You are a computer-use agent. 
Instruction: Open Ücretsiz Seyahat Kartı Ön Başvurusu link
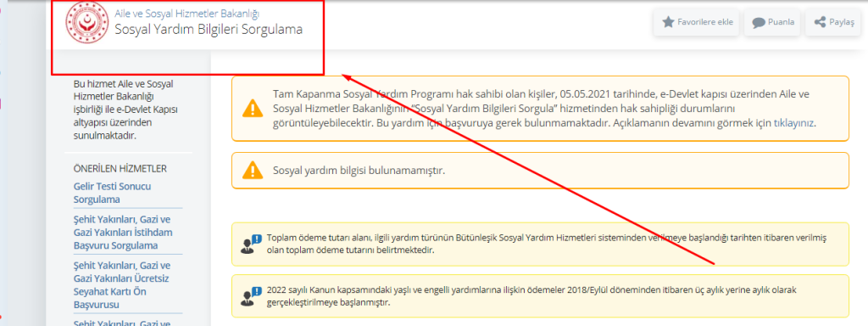[x=122, y=285]
